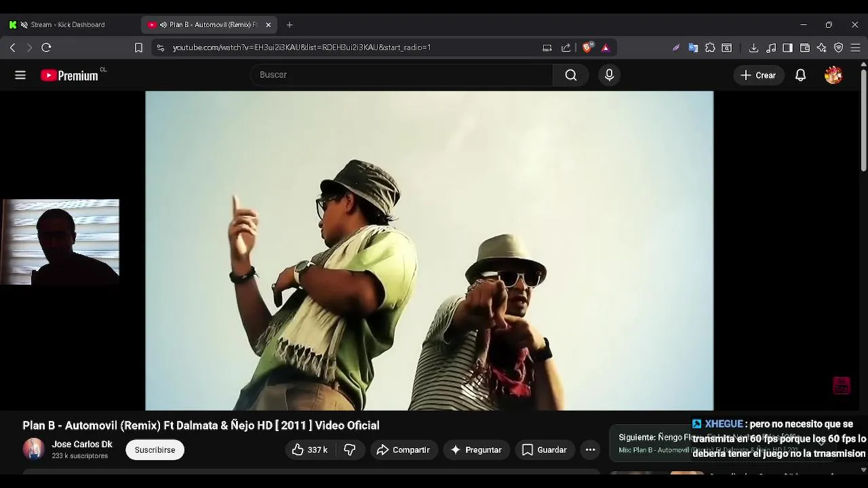Viewport: 868px width, 488px height.
Task: Click the search magnifier button
Action: pos(571,75)
